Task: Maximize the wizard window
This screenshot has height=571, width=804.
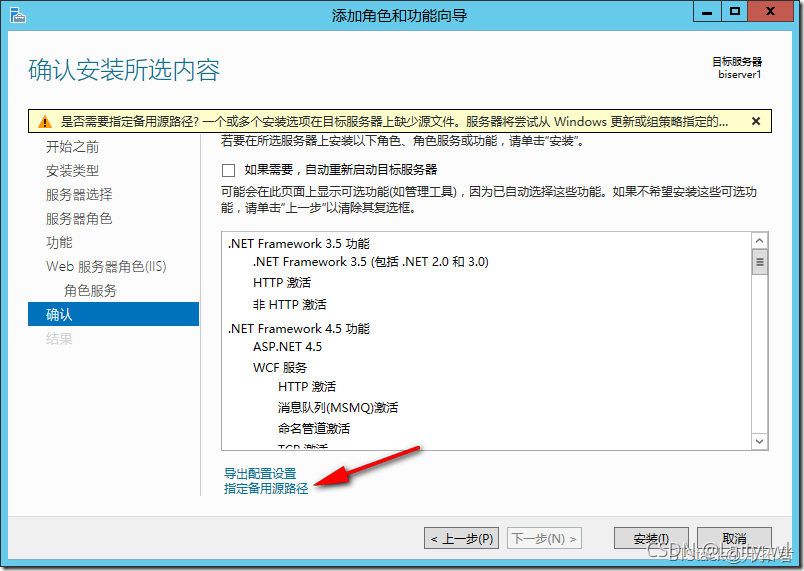Action: click(x=735, y=11)
